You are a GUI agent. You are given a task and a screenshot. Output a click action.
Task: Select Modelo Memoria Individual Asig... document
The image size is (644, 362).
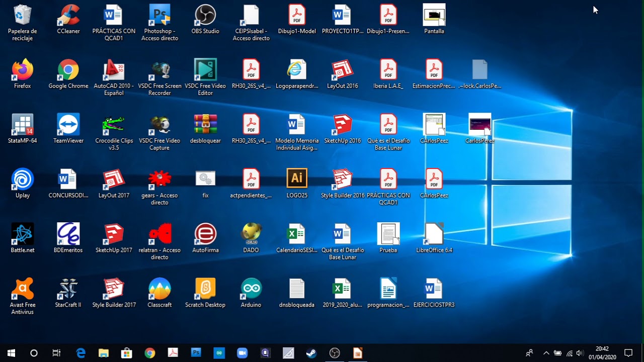tap(297, 125)
